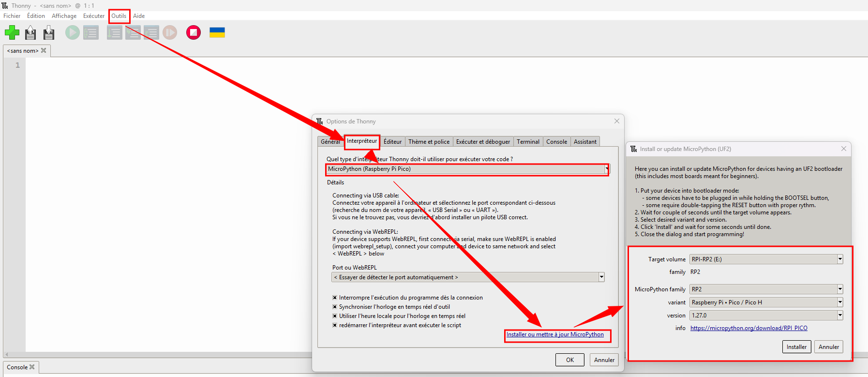The height and width of the screenshot is (377, 868).
Task: Click the New file green plus icon
Action: click(x=12, y=33)
